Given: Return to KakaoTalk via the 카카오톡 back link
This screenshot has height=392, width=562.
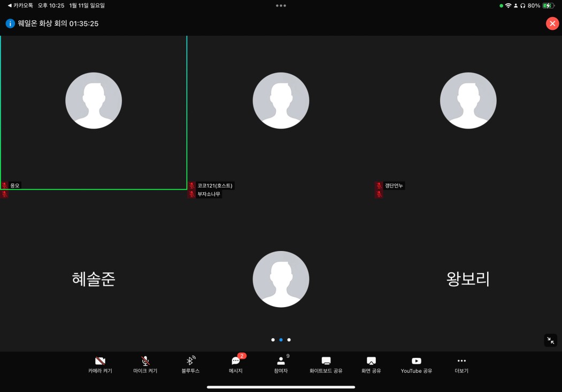Looking at the screenshot, I should tap(20, 5).
